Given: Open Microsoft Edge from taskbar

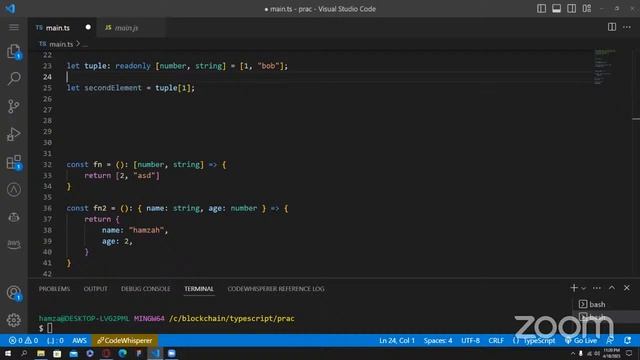Looking at the screenshot, I should click(122, 353).
